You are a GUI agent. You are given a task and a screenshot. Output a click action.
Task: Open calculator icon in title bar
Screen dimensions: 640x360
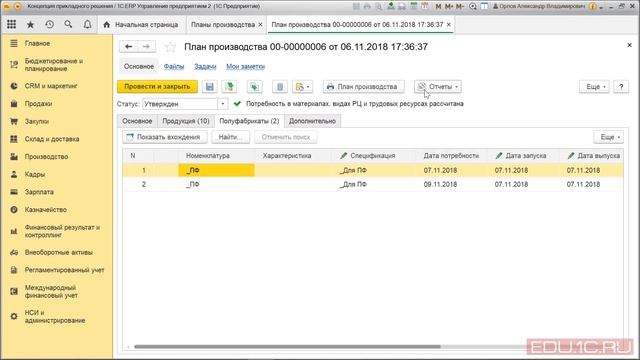(414, 7)
